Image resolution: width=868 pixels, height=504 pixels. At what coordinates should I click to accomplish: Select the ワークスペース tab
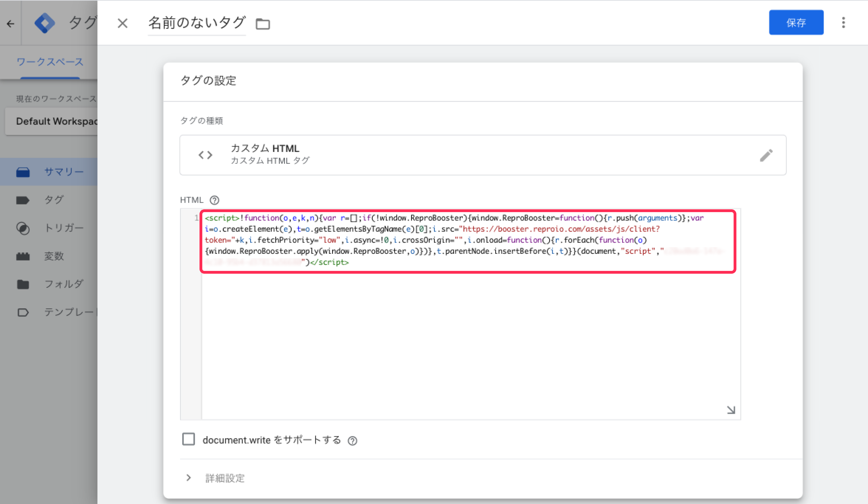[x=50, y=62]
